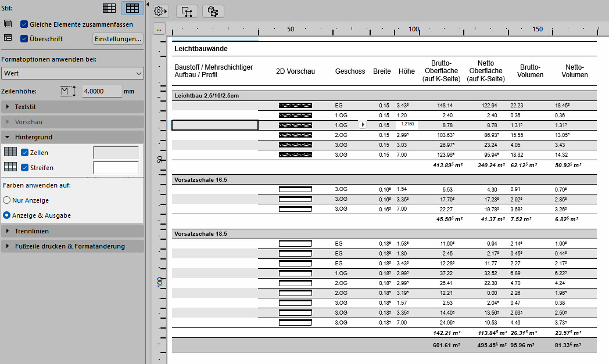The width and height of the screenshot is (609, 364).
Task: Click the Breite column header
Action: tap(382, 71)
